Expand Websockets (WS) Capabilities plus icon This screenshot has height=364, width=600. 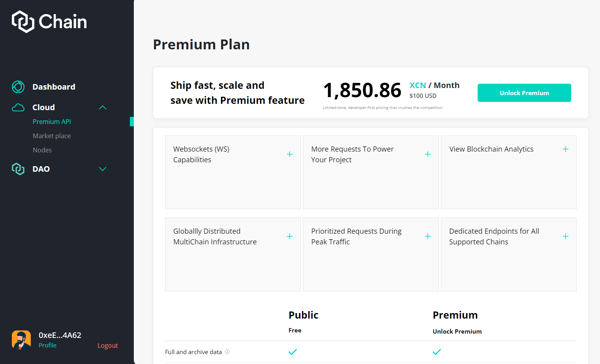(290, 154)
